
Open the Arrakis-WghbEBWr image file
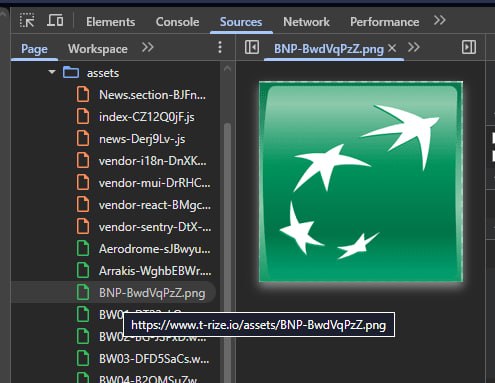point(155,271)
